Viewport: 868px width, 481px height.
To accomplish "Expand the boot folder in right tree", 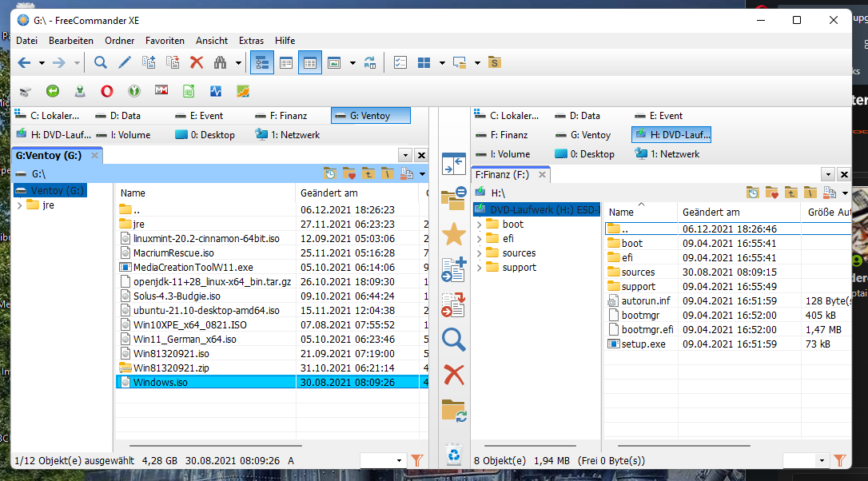I will point(480,225).
